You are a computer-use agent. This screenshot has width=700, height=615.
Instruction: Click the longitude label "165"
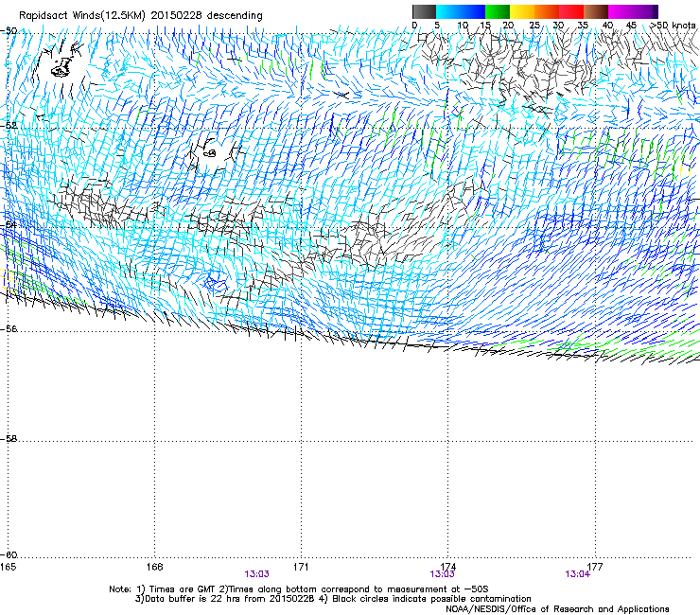pyautogui.click(x=8, y=567)
